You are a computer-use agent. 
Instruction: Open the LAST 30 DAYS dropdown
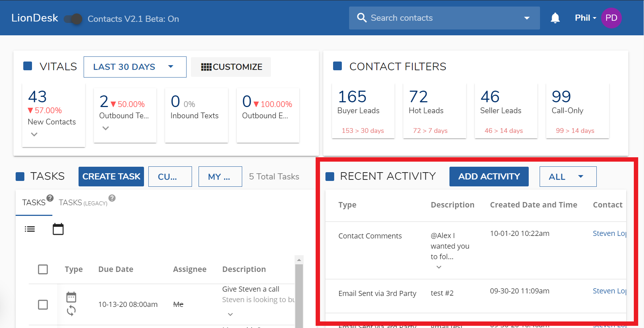coord(135,67)
